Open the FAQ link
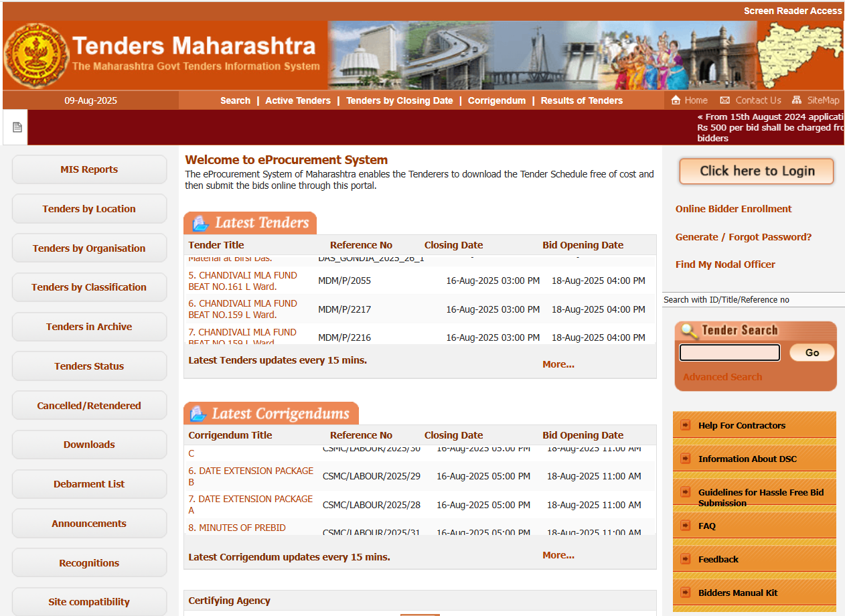 coord(707,526)
